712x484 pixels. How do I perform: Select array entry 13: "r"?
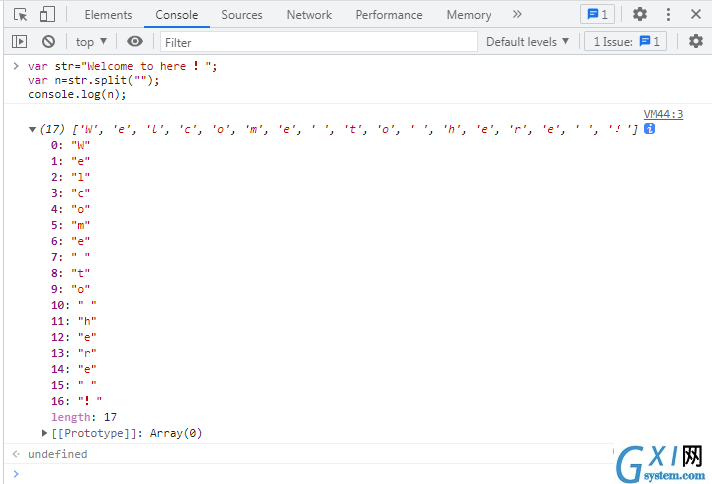74,353
